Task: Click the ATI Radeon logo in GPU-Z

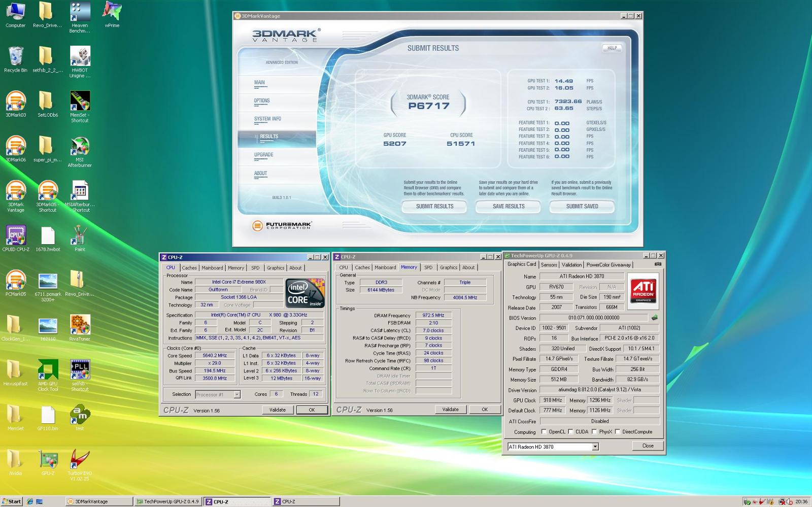Action: tap(643, 291)
